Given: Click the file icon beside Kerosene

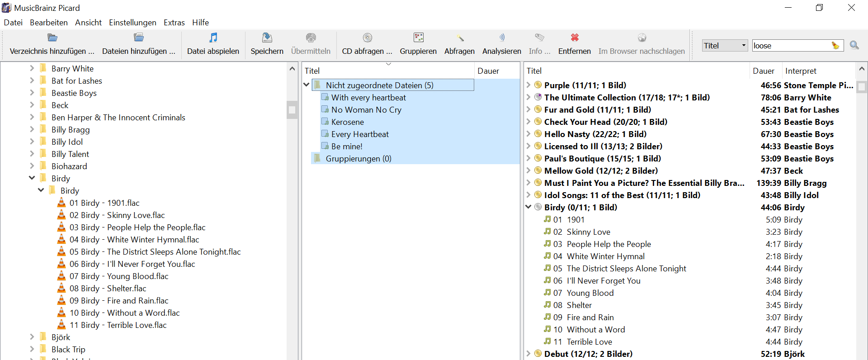Looking at the screenshot, I should click(x=325, y=121).
